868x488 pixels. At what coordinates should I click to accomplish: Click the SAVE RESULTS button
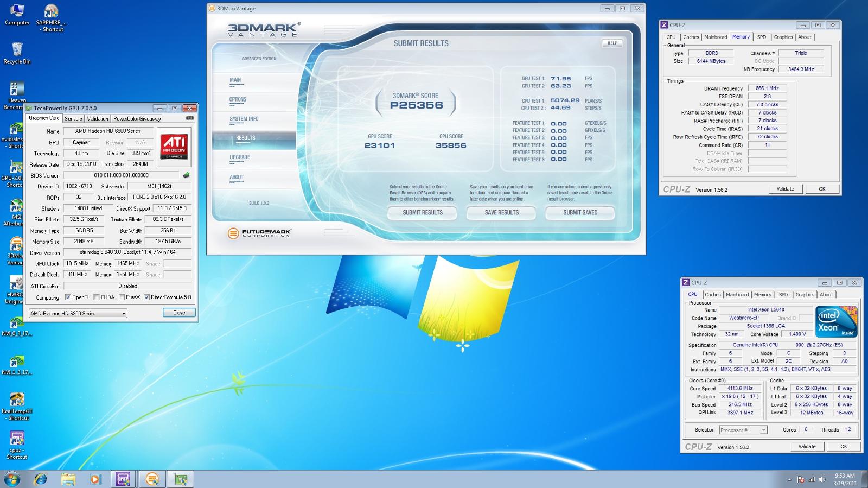[x=502, y=213]
